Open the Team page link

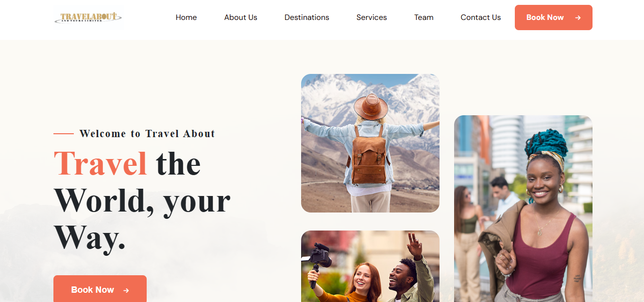[424, 18]
